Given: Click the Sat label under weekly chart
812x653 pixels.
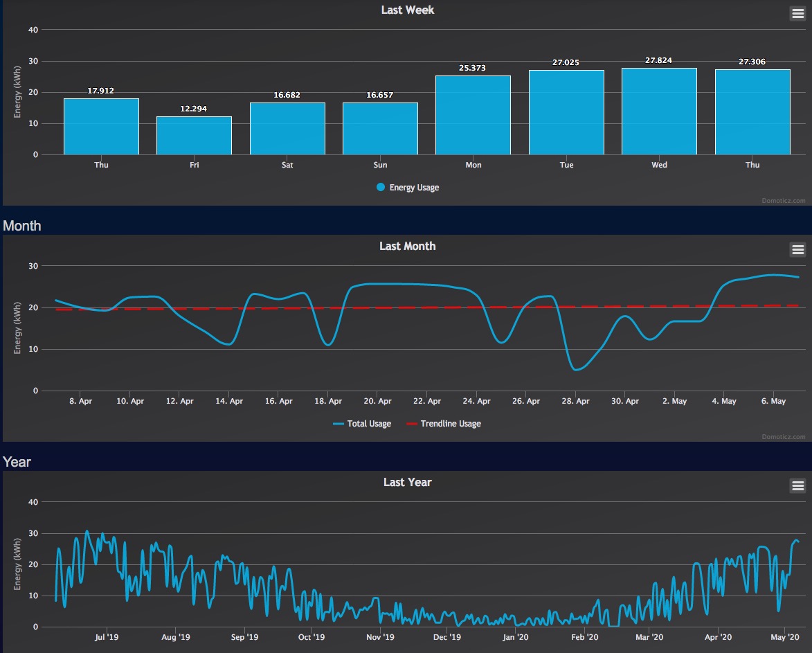Looking at the screenshot, I should [x=287, y=165].
